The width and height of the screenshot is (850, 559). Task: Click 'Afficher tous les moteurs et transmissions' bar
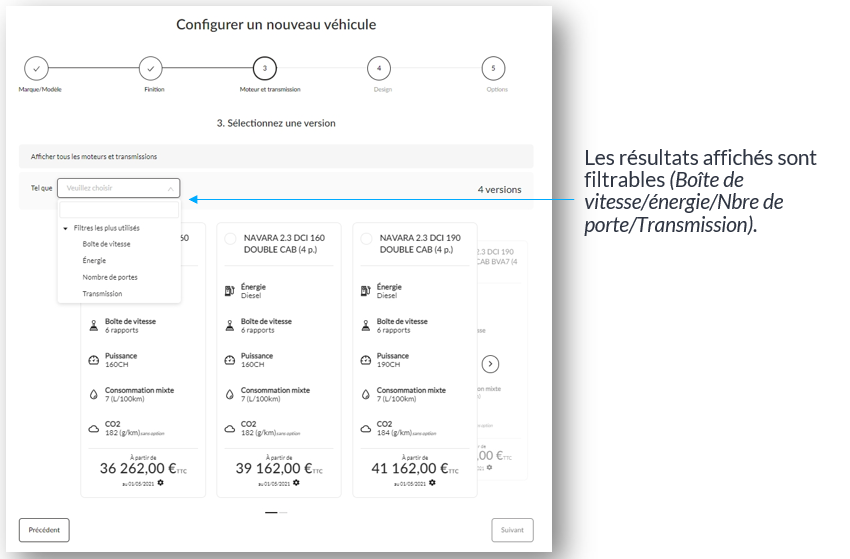pos(276,157)
